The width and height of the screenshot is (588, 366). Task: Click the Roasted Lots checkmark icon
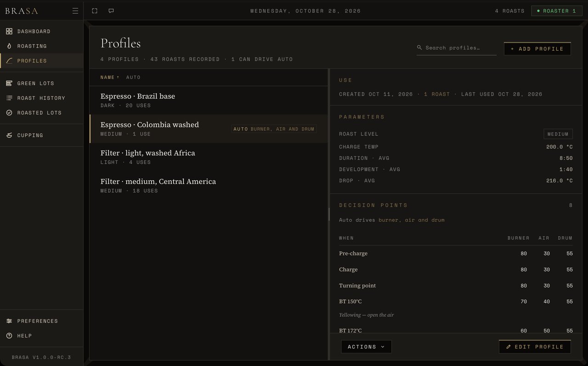click(9, 113)
